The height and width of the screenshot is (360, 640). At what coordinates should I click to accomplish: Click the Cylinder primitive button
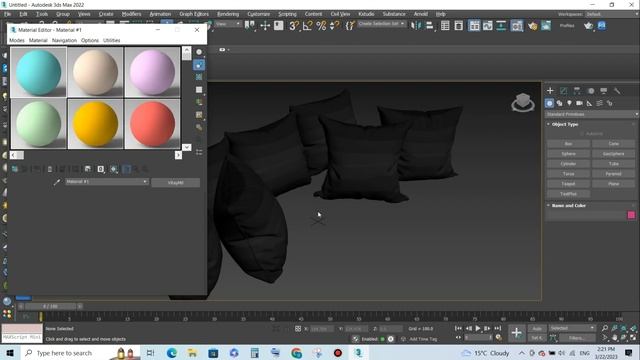(568, 164)
